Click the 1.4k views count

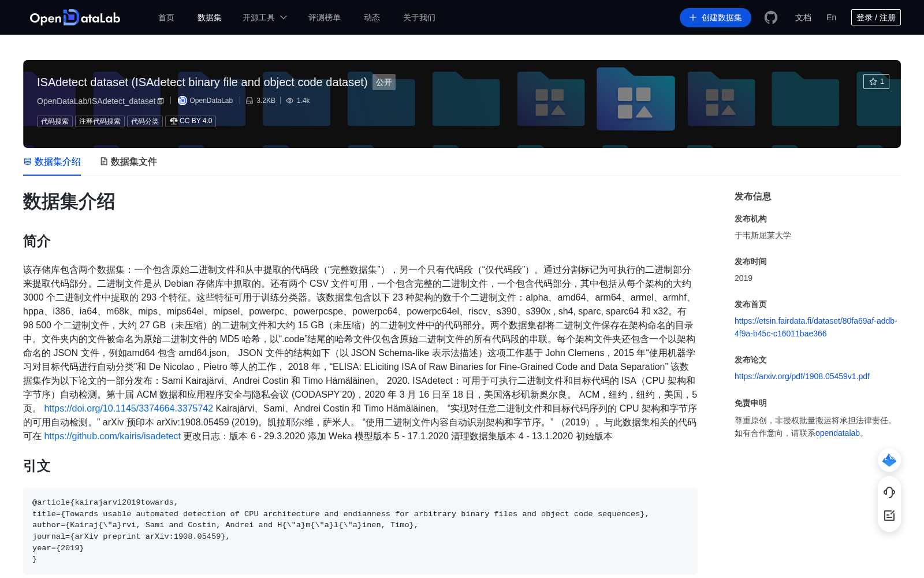[x=303, y=101]
